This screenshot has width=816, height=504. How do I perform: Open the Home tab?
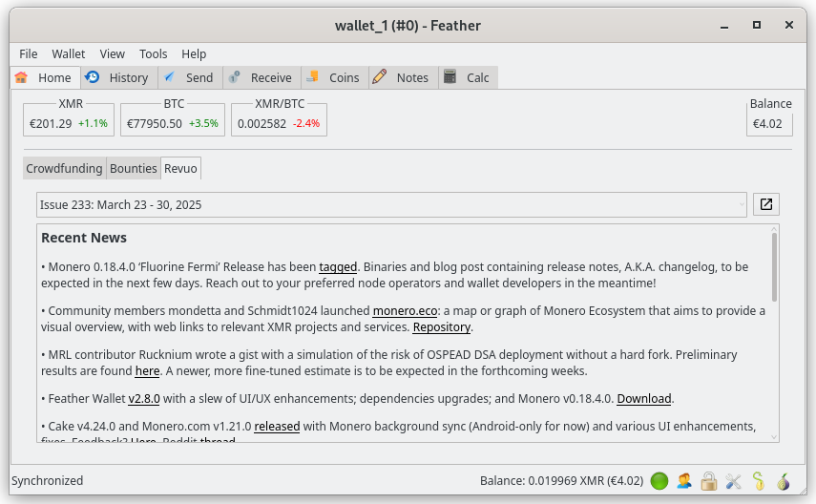[x=45, y=77]
